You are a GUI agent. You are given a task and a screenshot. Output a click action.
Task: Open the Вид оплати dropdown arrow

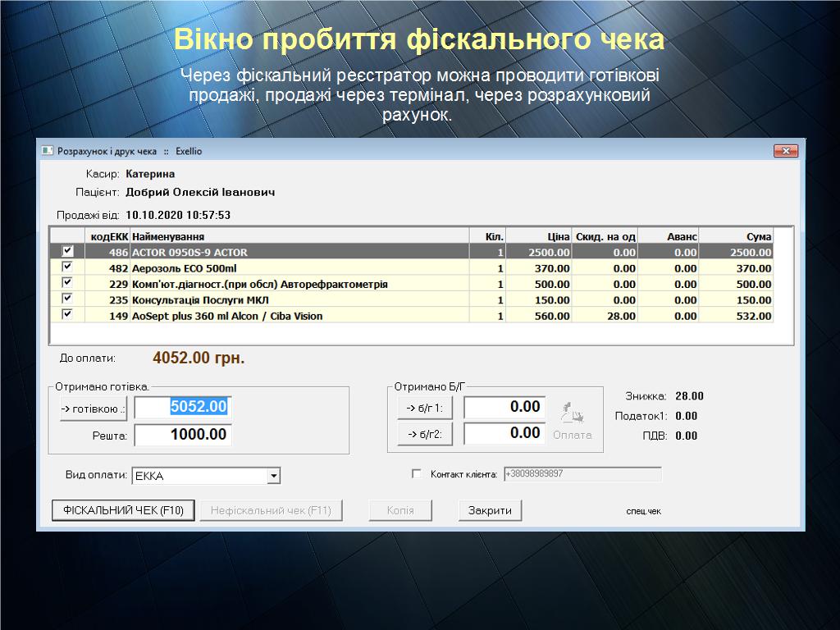pos(274,476)
